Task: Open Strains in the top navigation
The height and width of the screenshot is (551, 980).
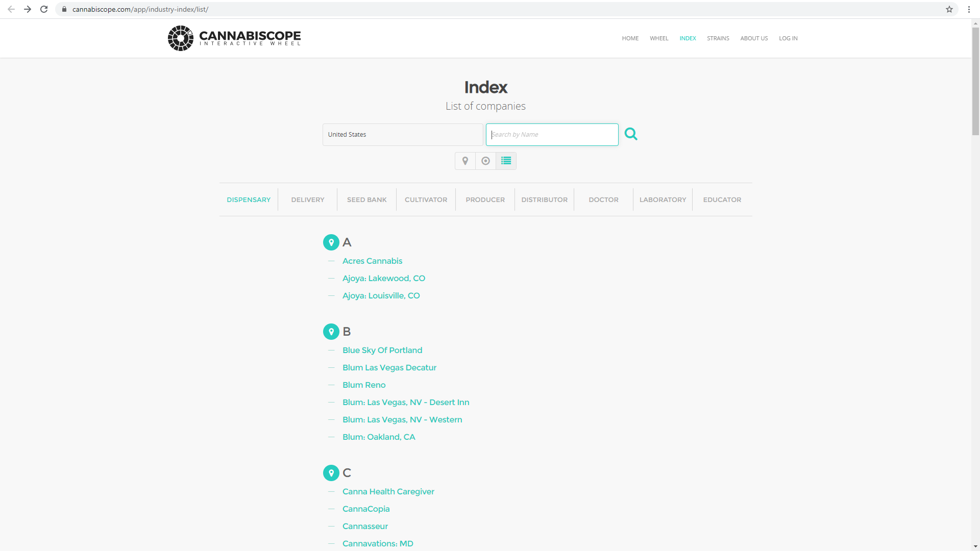Action: 718,38
